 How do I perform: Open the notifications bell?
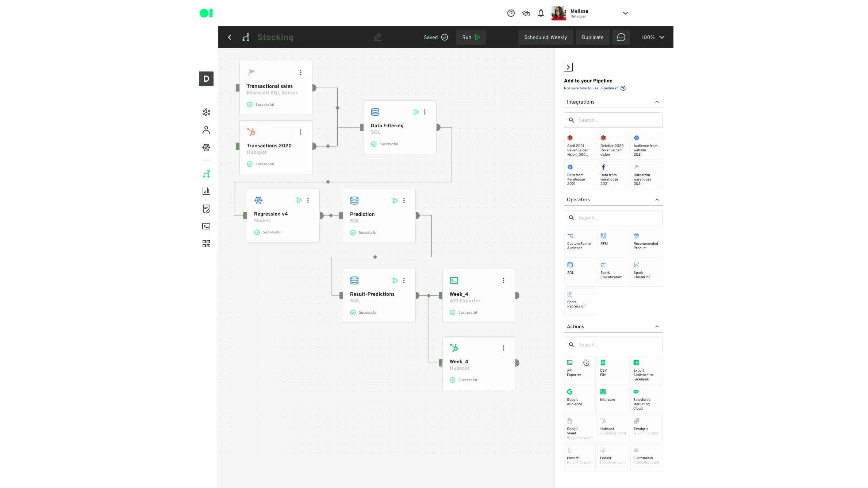click(x=541, y=13)
